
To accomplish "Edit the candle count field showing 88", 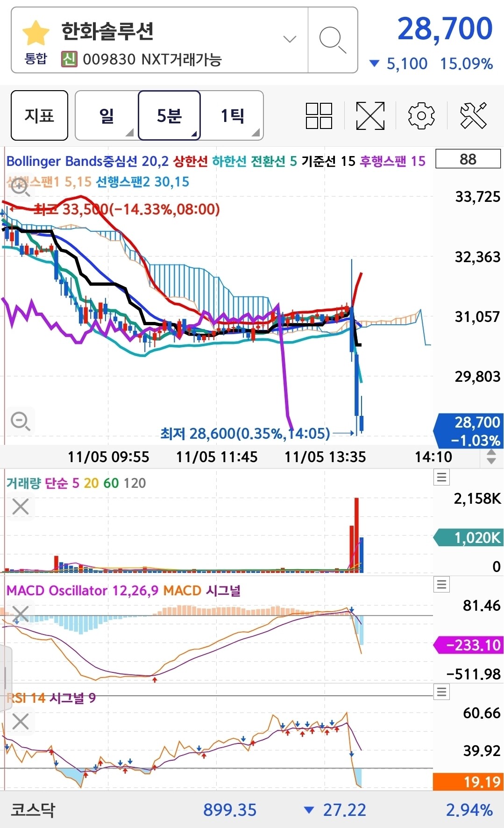I will coord(468,159).
